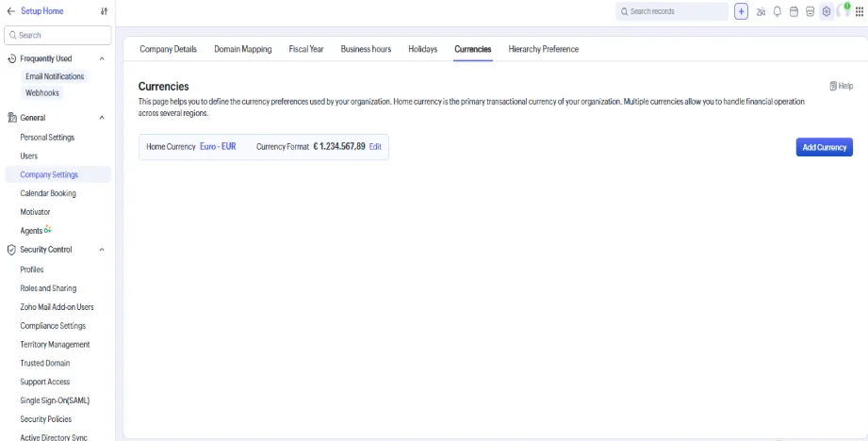Viewport: 868px width, 441px height.
Task: Click the sort icon next to Setup Home
Action: pyautogui.click(x=104, y=11)
